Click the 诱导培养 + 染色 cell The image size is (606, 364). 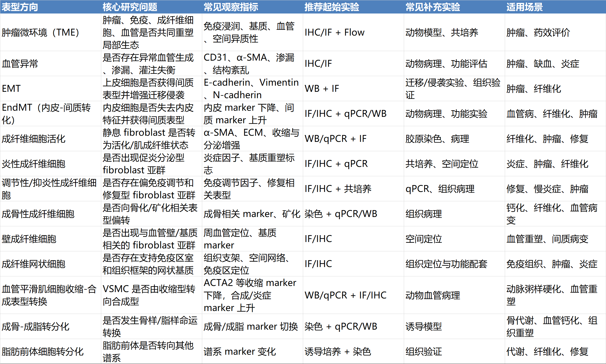coord(338,351)
